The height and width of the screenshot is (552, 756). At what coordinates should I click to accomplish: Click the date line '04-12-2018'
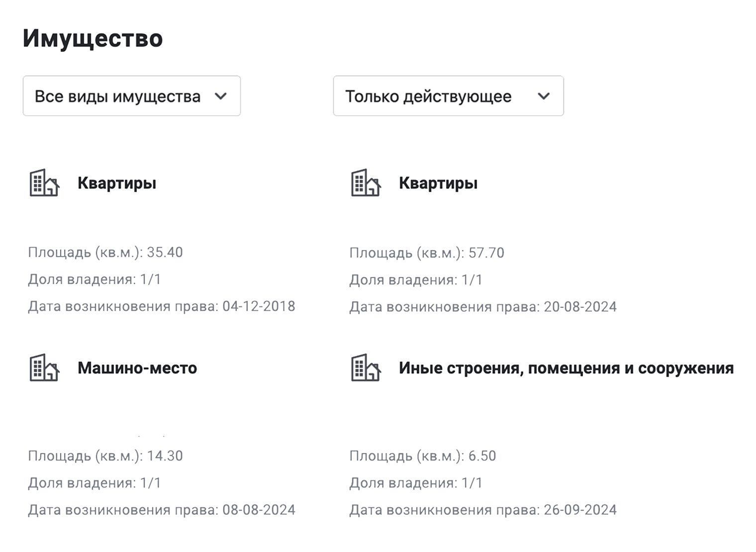click(x=162, y=306)
